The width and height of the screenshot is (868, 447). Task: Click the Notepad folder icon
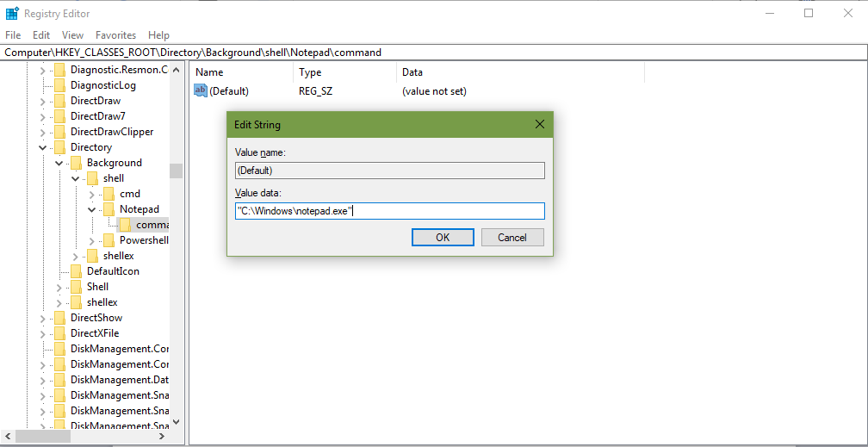(109, 209)
